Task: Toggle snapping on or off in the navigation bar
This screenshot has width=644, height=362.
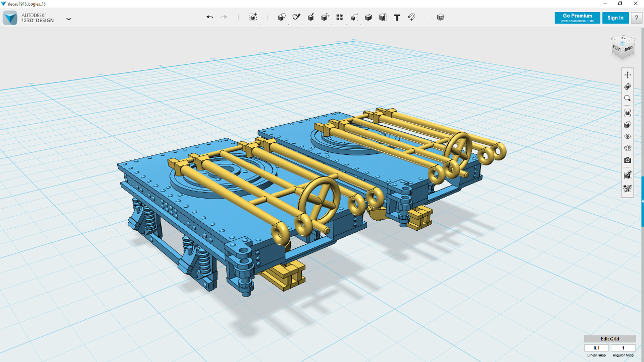Action: (x=627, y=175)
